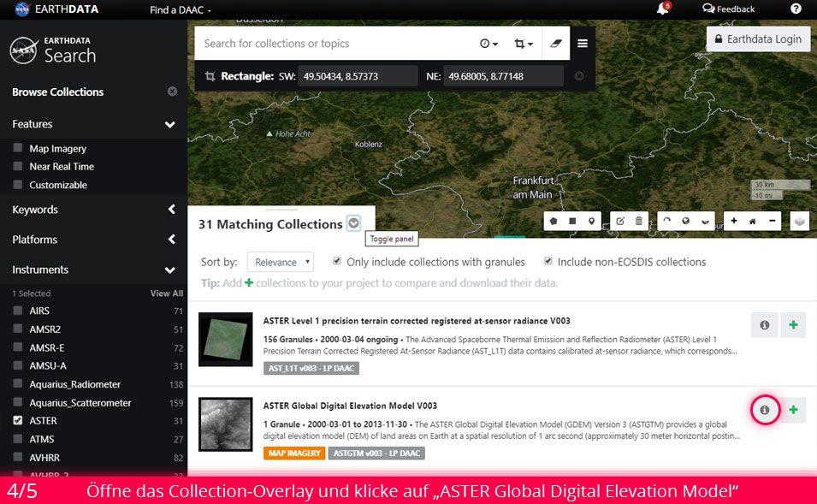Open the hamburger menu beside the search bar
817x504 pixels.
(583, 44)
